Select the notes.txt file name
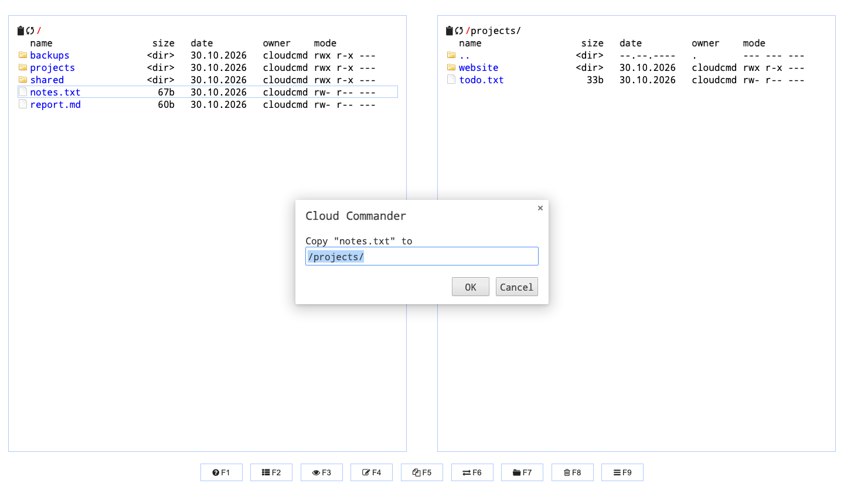Image resolution: width=844 pixels, height=504 pixels. [55, 92]
